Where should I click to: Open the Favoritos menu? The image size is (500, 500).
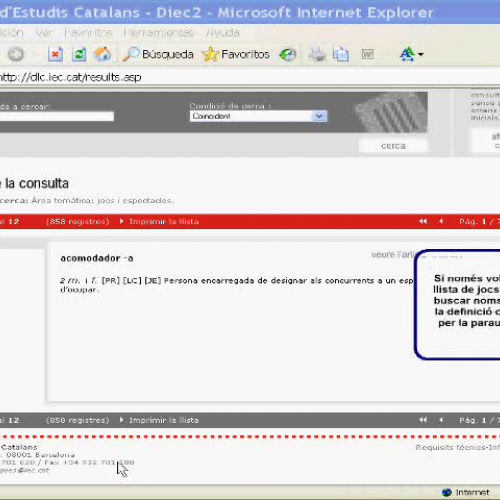coord(88,33)
